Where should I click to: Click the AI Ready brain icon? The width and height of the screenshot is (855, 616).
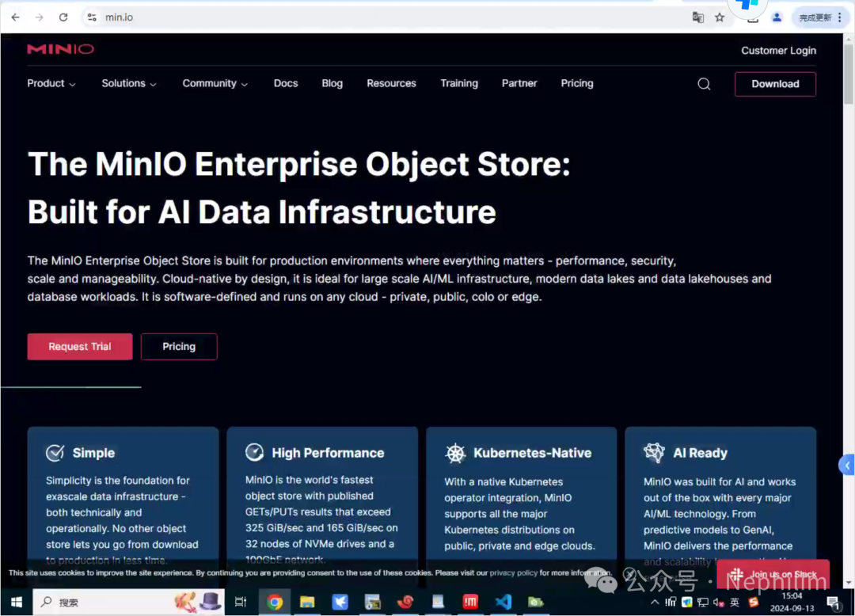tap(654, 452)
